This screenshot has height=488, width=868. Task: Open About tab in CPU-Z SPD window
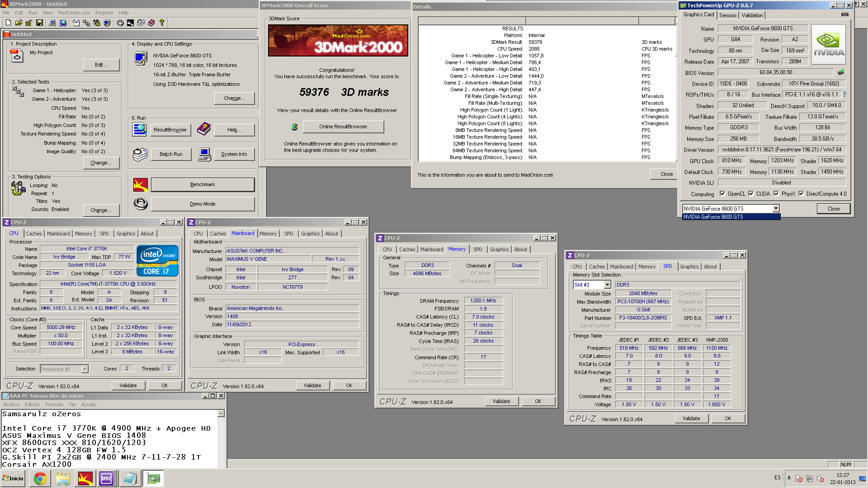click(710, 267)
